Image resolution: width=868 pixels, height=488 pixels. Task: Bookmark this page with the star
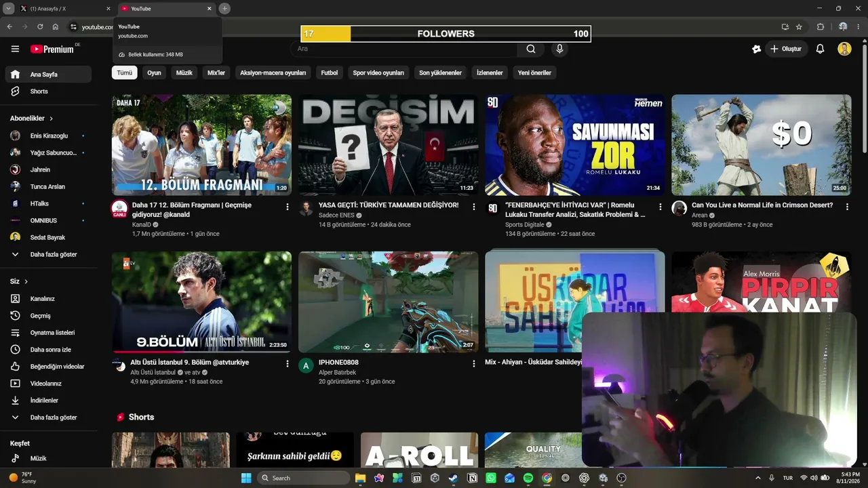799,26
